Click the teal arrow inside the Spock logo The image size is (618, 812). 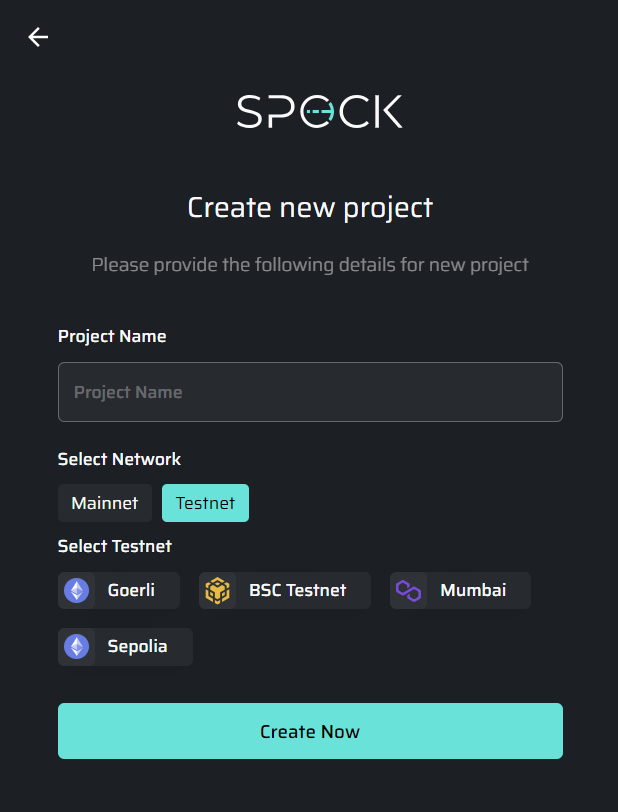coord(318,112)
